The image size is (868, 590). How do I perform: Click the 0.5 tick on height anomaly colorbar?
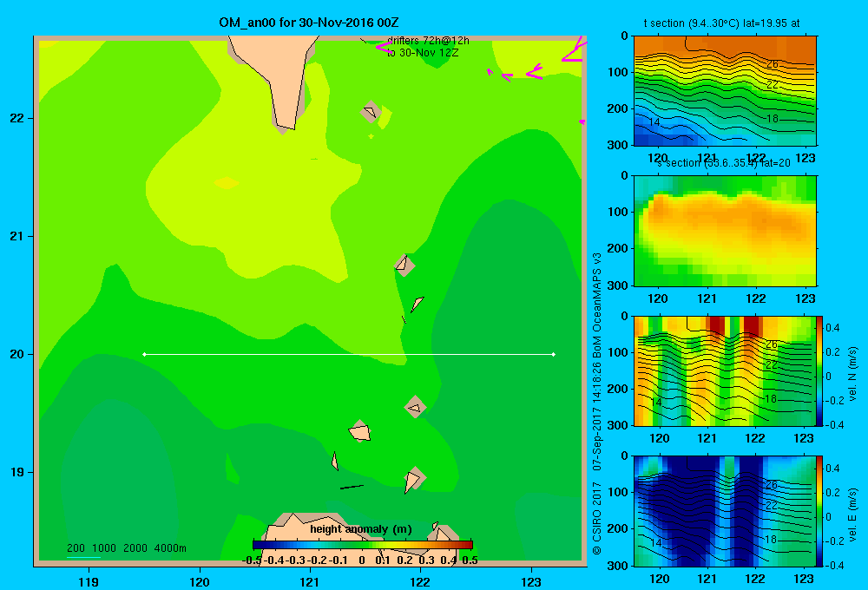point(470,560)
